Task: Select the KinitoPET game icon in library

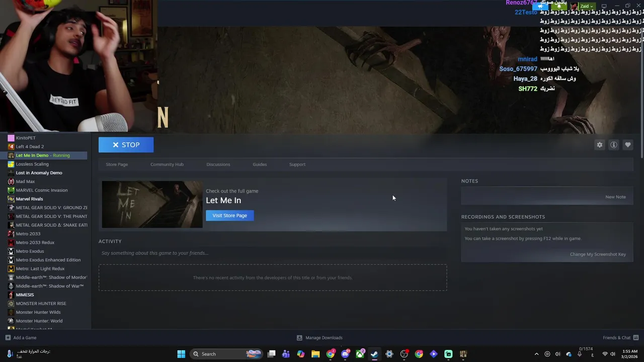Action: point(11,138)
